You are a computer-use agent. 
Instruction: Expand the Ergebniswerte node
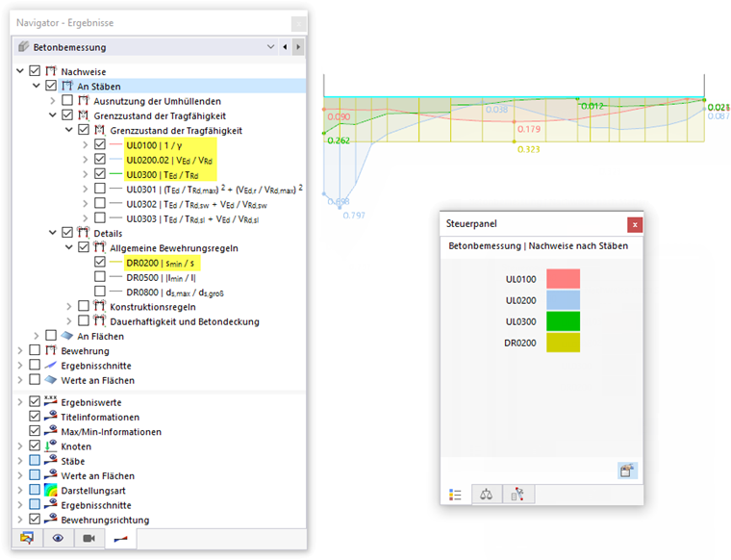click(x=20, y=402)
